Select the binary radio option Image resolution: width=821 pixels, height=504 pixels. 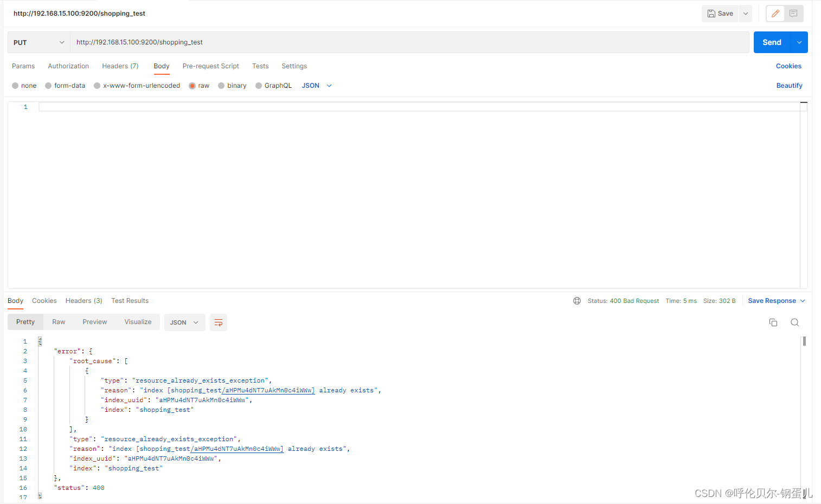tap(221, 86)
